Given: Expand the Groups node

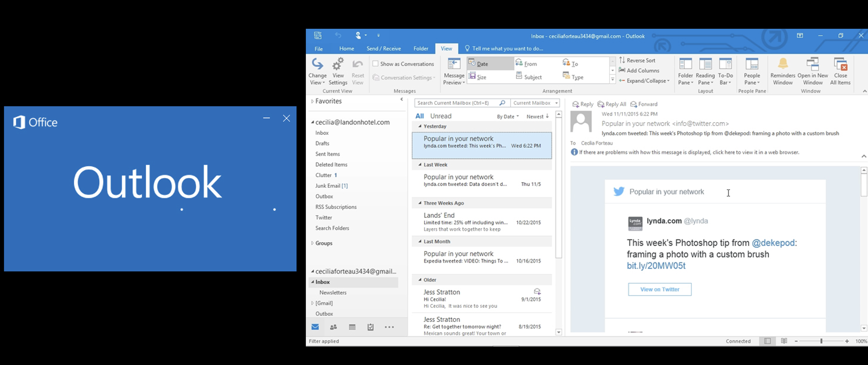Looking at the screenshot, I should [x=312, y=243].
